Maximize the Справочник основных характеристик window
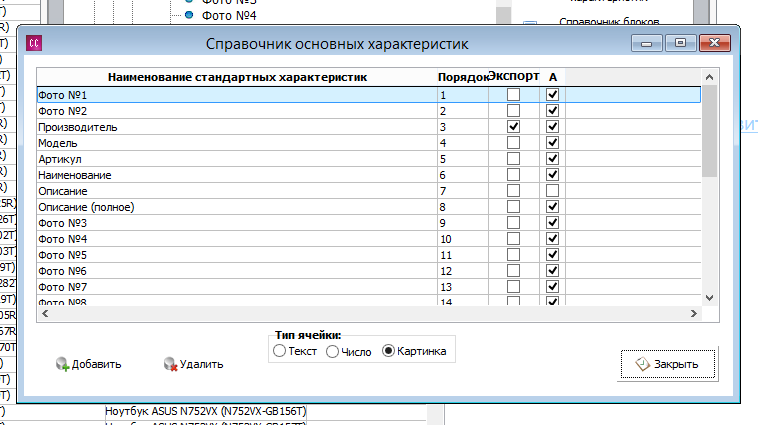 (x=680, y=43)
